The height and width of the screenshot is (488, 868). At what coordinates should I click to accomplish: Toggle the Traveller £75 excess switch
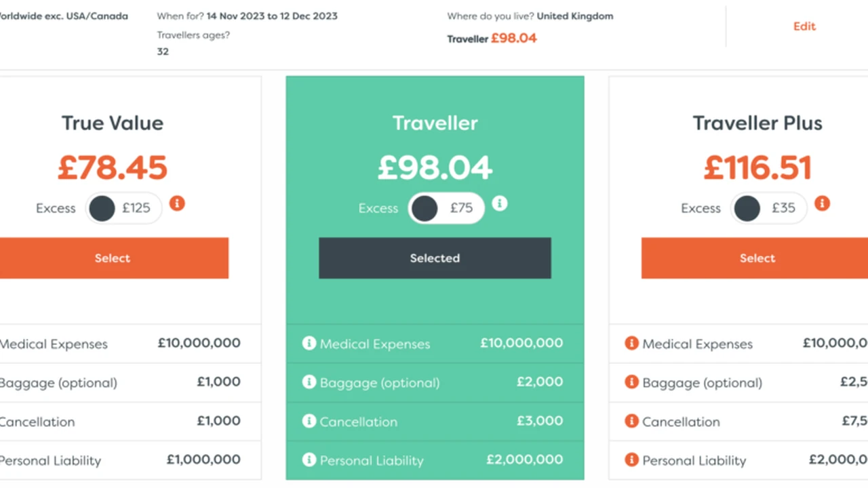click(446, 208)
